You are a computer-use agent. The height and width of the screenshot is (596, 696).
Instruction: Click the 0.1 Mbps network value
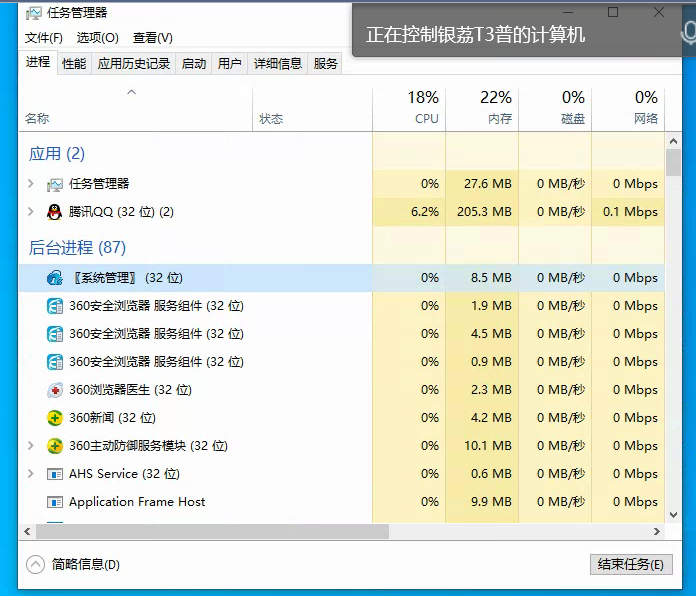(x=630, y=212)
